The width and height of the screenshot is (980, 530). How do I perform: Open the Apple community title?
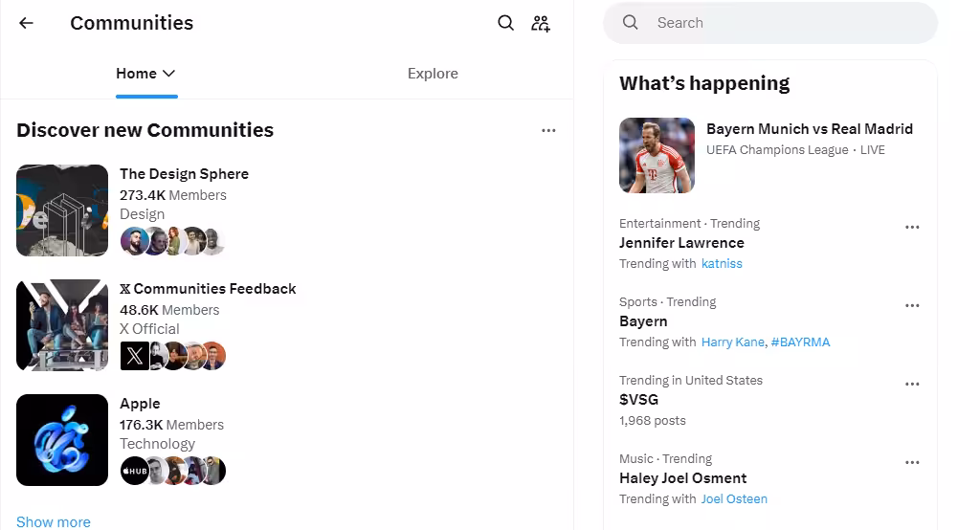click(140, 404)
